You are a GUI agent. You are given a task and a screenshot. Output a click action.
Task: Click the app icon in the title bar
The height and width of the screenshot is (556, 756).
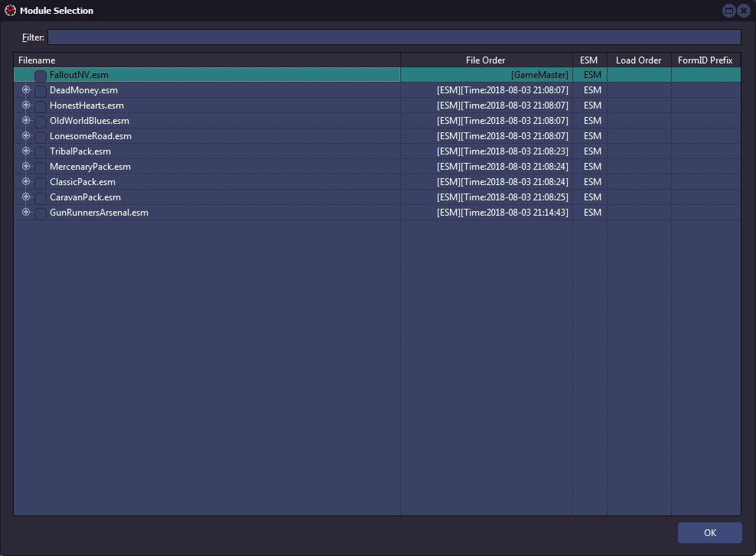(x=10, y=10)
